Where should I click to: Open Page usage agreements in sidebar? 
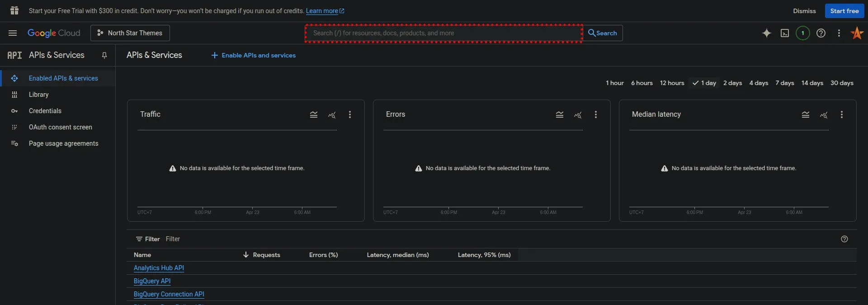coord(58,143)
